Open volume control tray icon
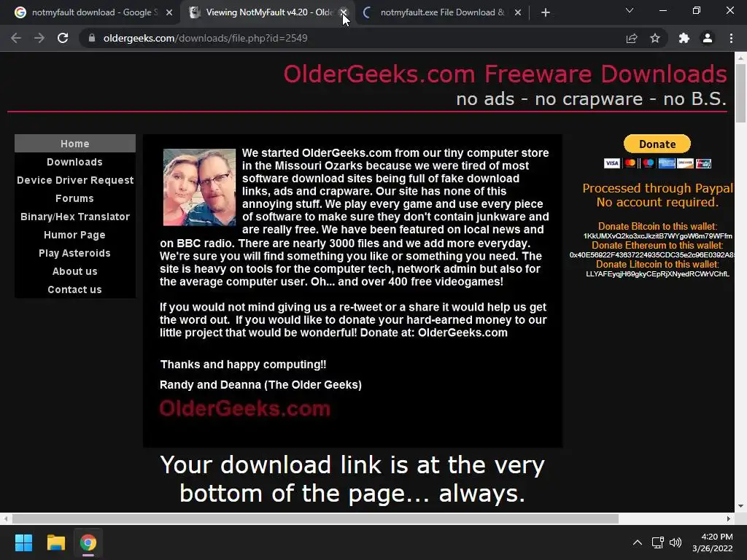Image resolution: width=747 pixels, height=560 pixels. [676, 542]
